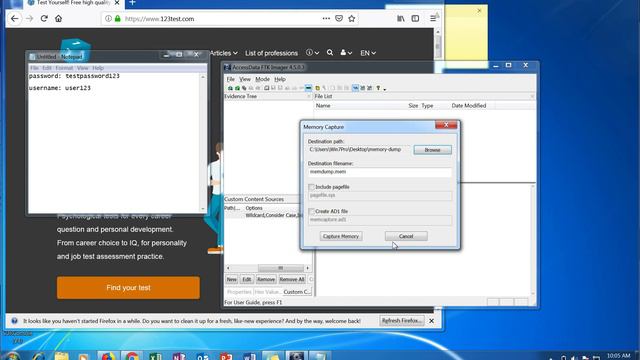Open Excel from the taskbar
The width and height of the screenshot is (640, 360).
tap(155, 356)
